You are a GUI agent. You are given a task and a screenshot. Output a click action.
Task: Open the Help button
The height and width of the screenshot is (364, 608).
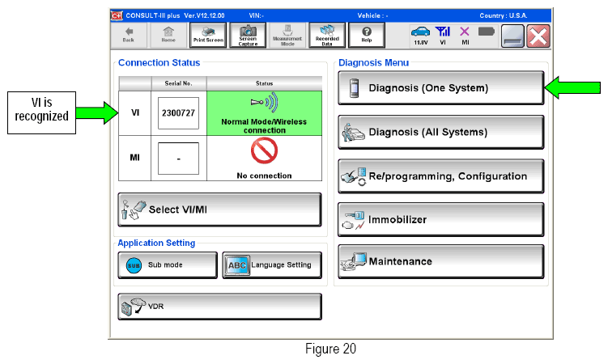point(367,36)
